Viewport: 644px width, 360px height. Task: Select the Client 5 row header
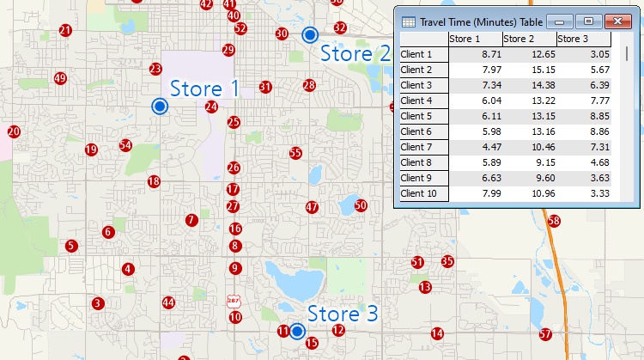tap(424, 116)
